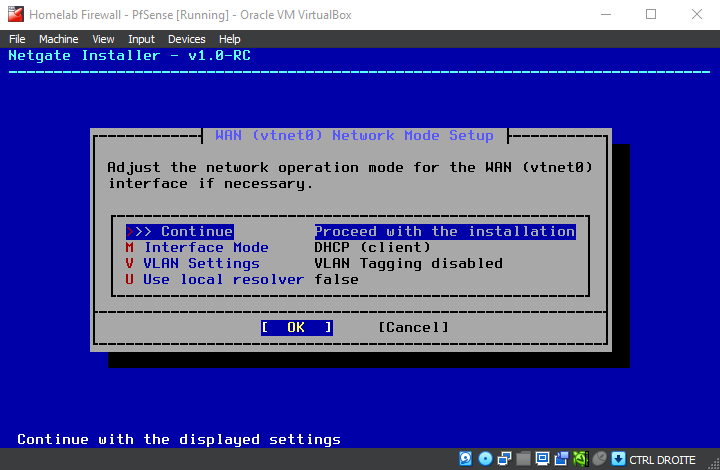Click the CTRL DROITE host key label
720x470 pixels.
tap(662, 459)
